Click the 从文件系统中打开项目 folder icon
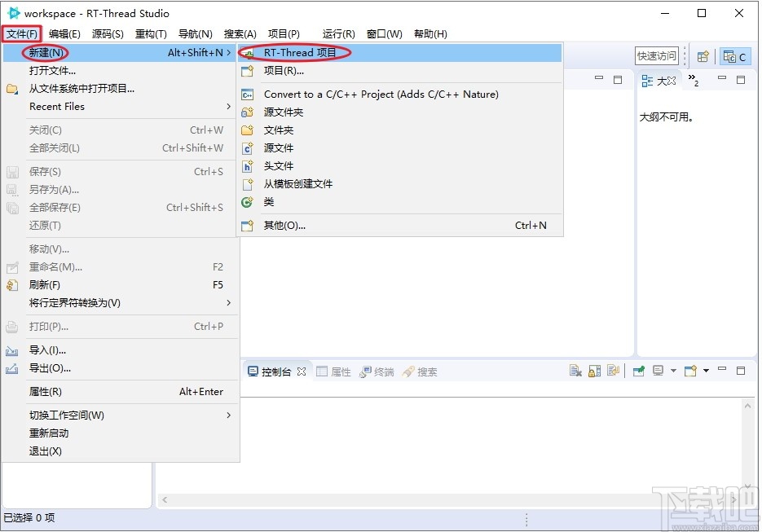 point(12,89)
